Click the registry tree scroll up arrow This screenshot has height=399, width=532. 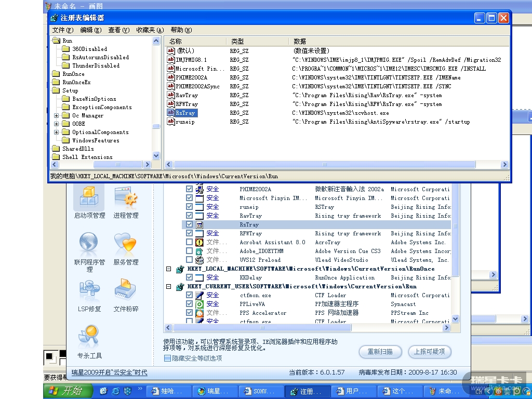pos(156,41)
